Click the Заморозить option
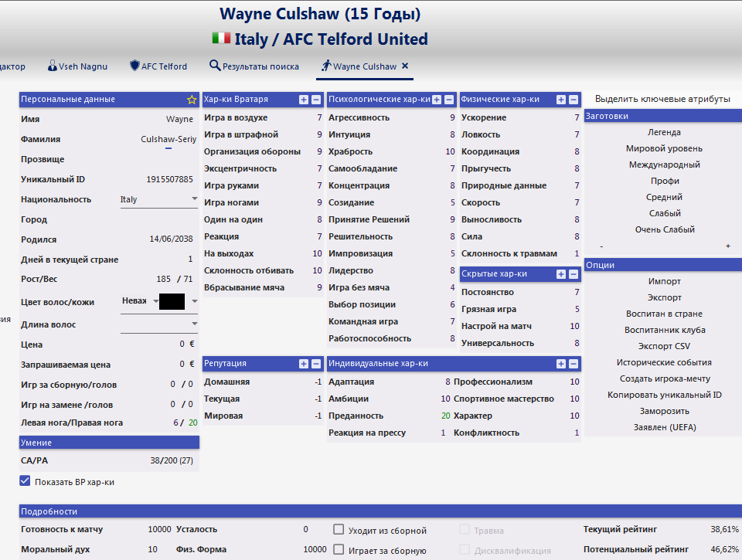This screenshot has width=742, height=560. point(665,411)
